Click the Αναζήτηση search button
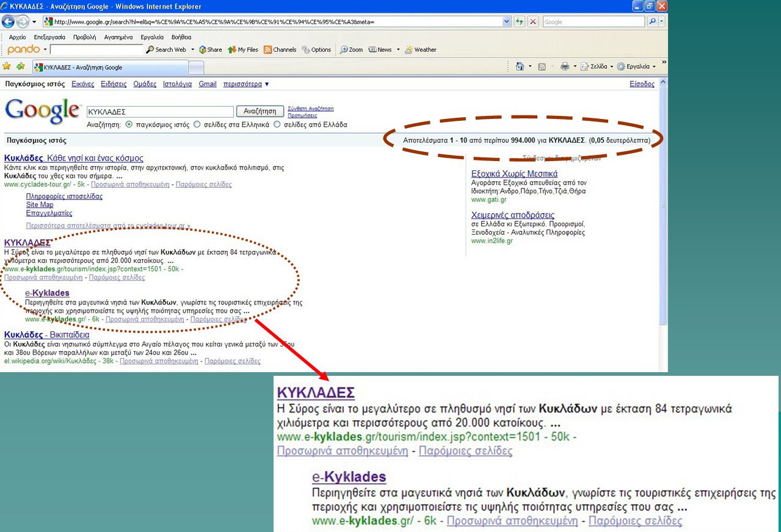The image size is (781, 532). [260, 112]
